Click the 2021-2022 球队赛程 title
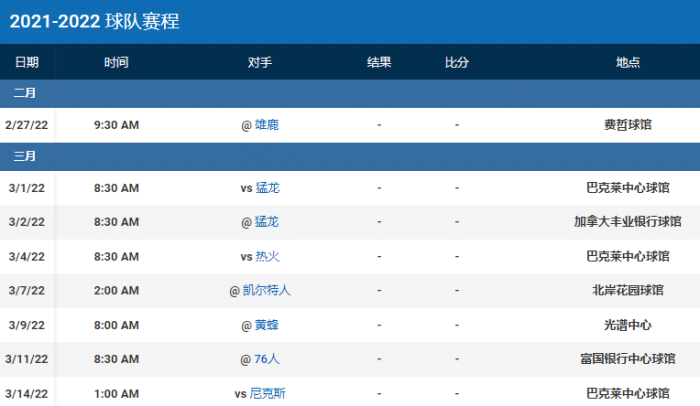 95,21
